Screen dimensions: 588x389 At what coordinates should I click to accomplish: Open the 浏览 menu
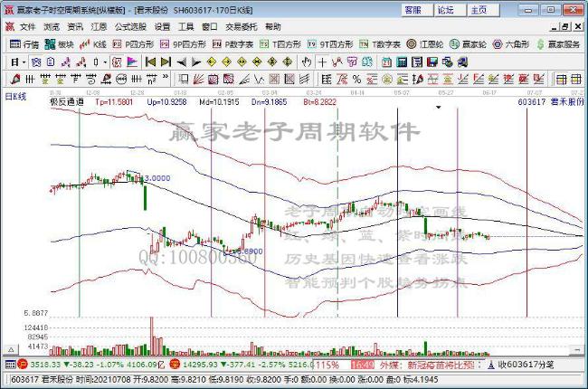point(52,26)
